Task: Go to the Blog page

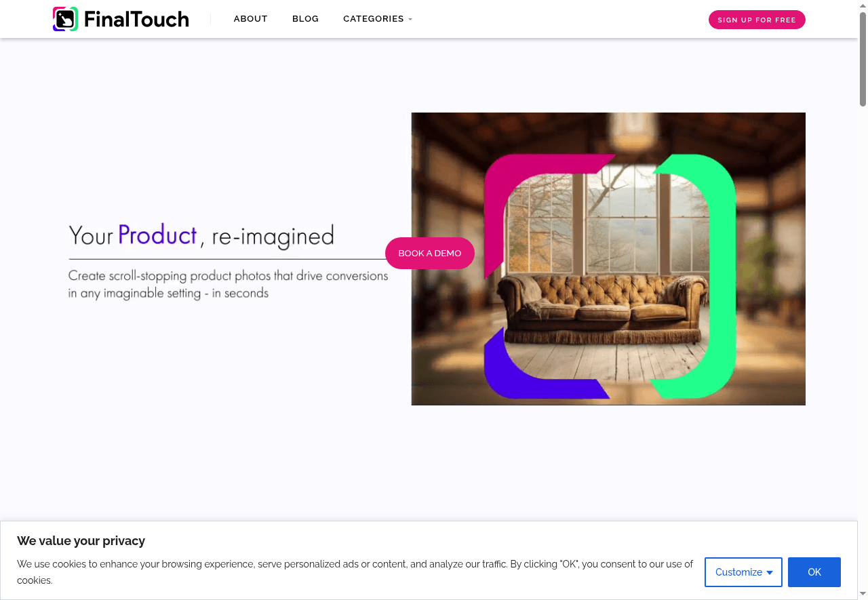Action: (x=305, y=19)
